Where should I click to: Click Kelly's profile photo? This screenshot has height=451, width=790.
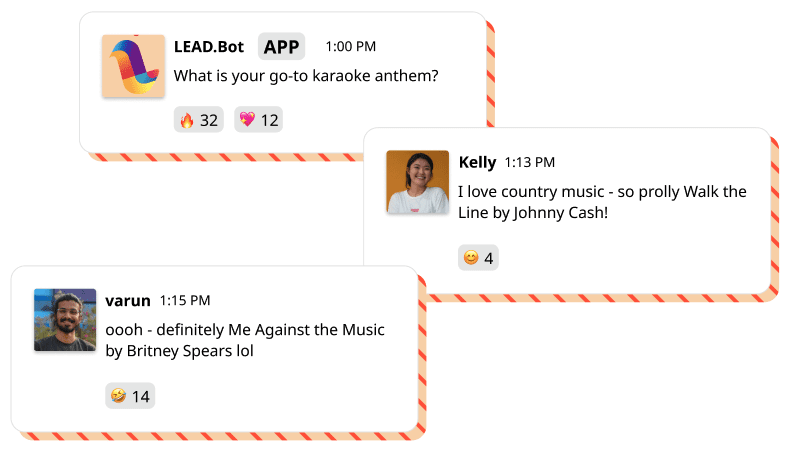point(418,182)
